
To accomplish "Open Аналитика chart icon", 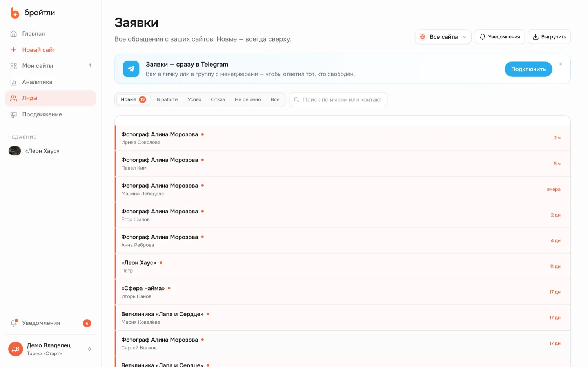I will pos(14,82).
